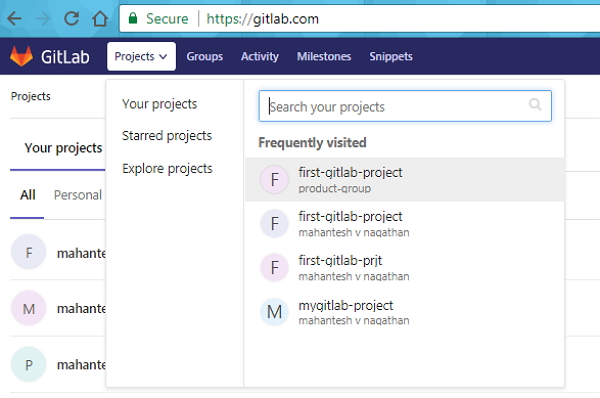This screenshot has width=600, height=398.
Task: Select Starred projects in dropdown
Action: coord(167,136)
